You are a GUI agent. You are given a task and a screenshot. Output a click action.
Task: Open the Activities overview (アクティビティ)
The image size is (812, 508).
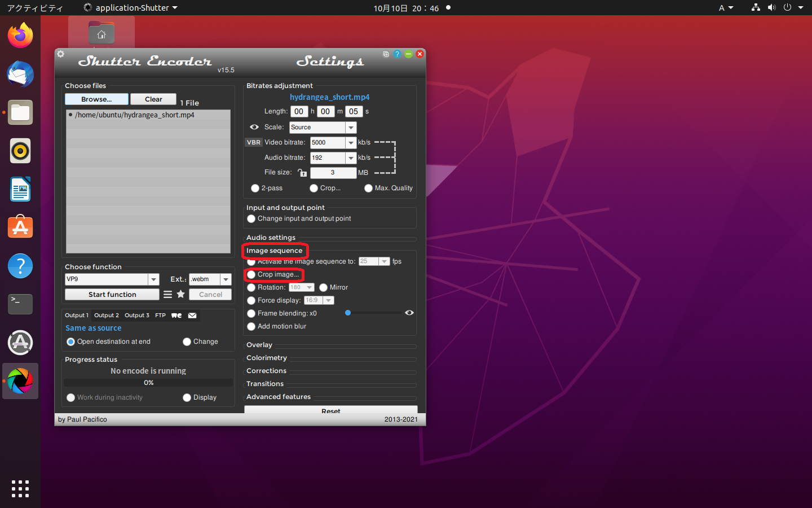coord(35,8)
